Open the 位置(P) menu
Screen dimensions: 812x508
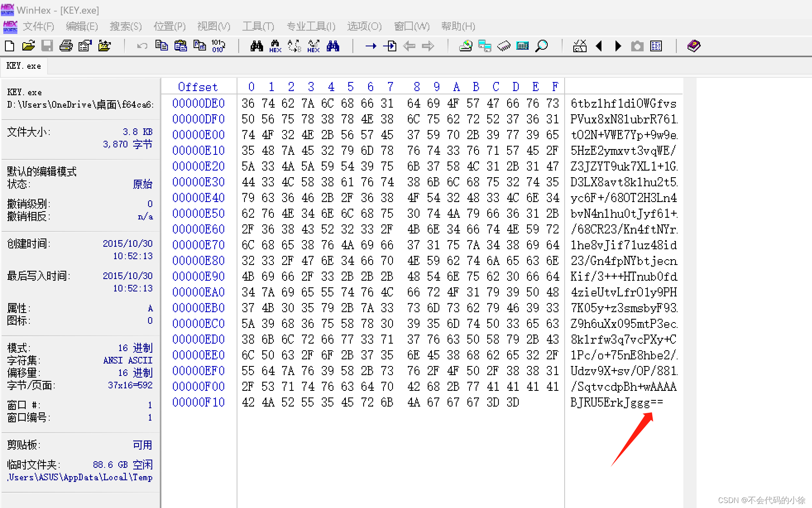(x=170, y=26)
